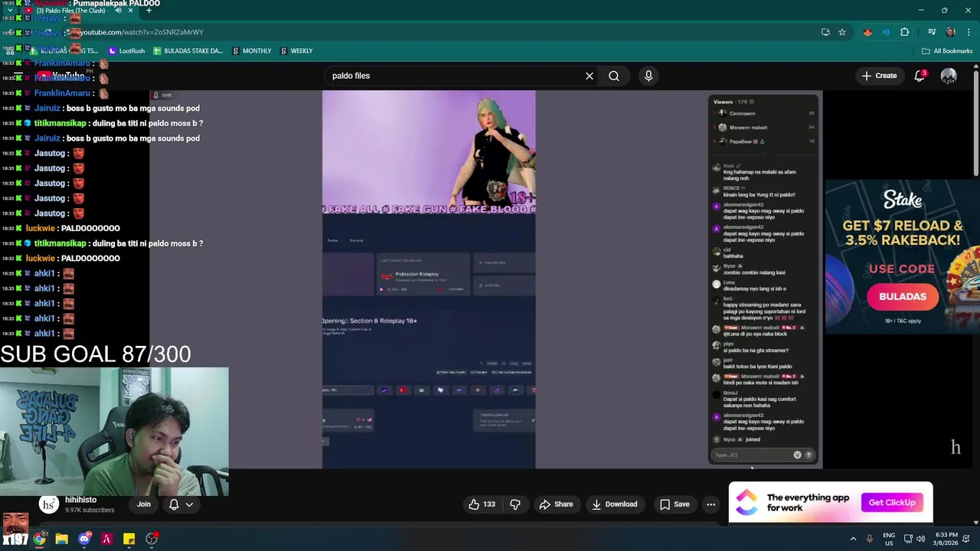Open the MetaMask fox extension
The image size is (980, 551).
point(867,32)
